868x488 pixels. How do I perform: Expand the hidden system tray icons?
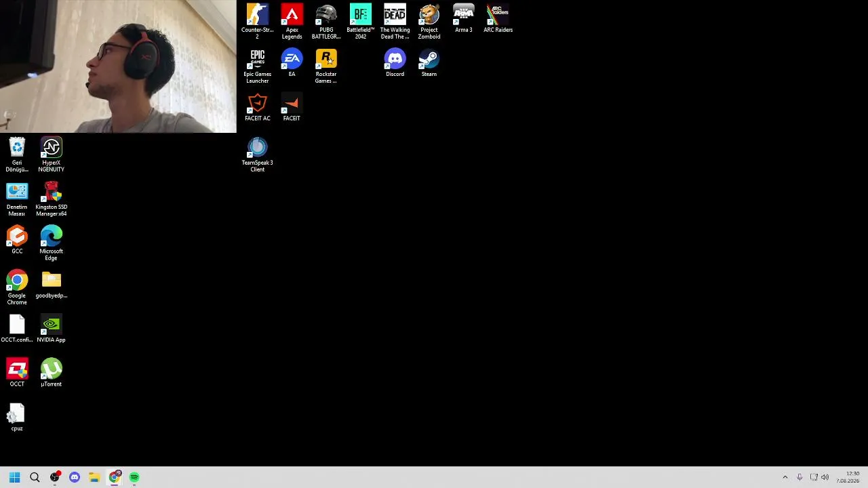coord(785,477)
